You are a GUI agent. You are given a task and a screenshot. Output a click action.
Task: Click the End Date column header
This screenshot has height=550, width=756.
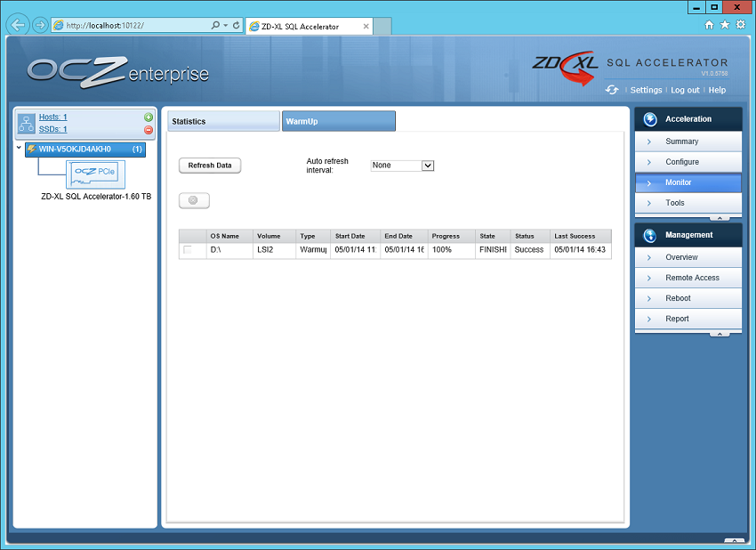(x=404, y=236)
